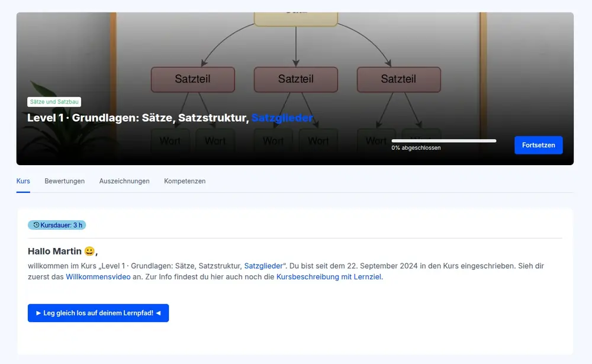592x364 pixels.
Task: Select the Kurs tab
Action: (23, 181)
